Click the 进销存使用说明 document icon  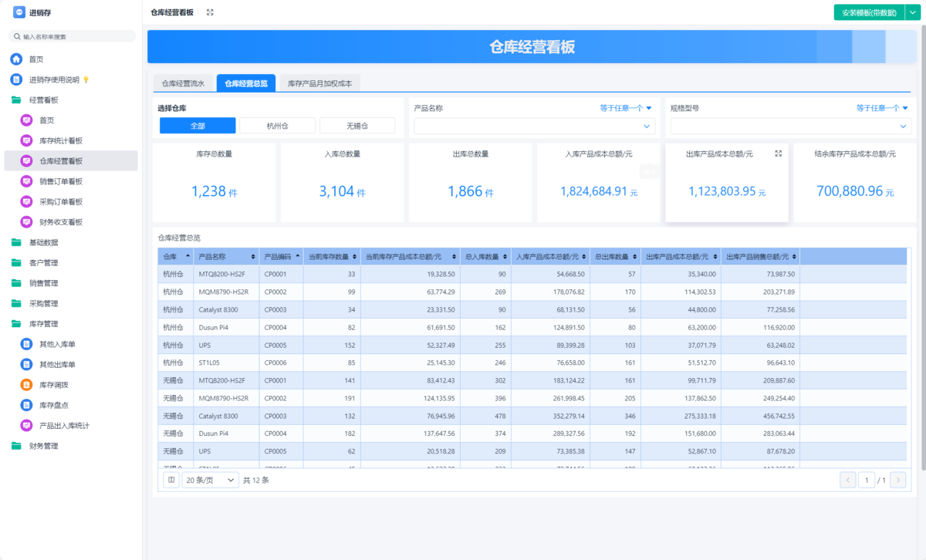point(16,79)
